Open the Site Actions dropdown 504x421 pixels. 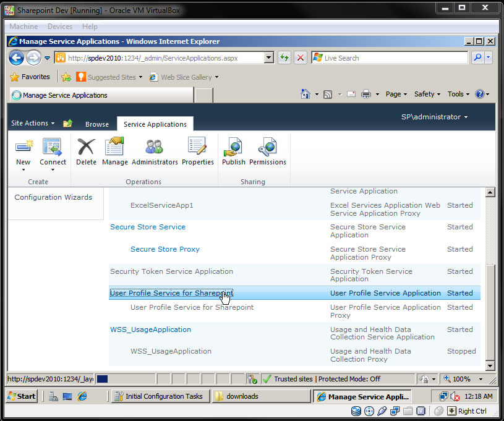[x=33, y=123]
